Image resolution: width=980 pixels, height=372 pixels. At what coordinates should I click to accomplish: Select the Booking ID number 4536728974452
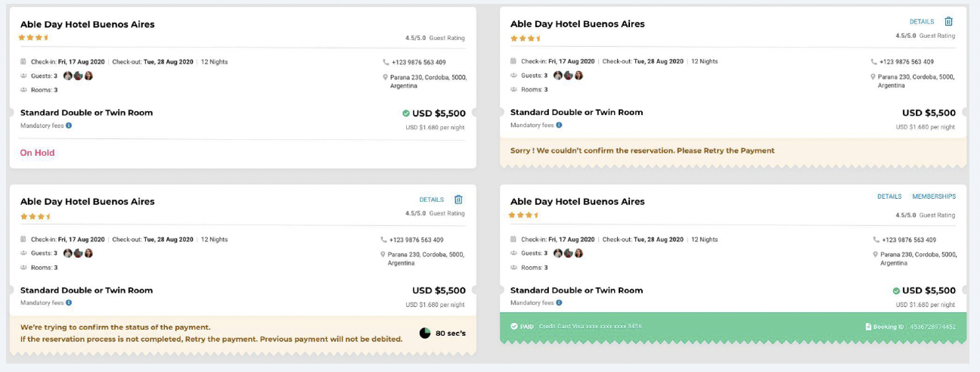pyautogui.click(x=931, y=327)
